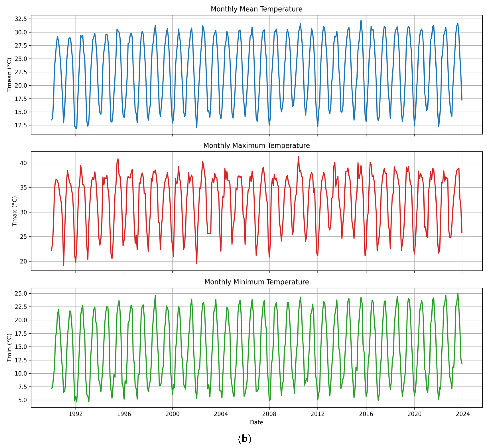Click the (b) figure caption label

coord(244,439)
